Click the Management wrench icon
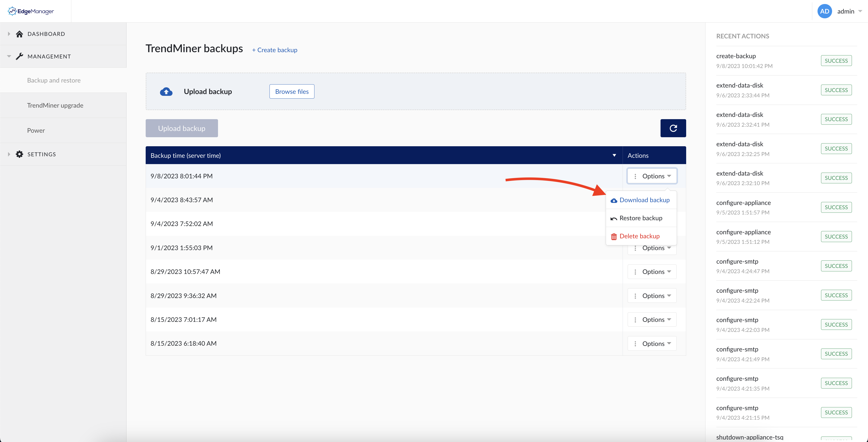Viewport: 868px width, 442px height. click(x=19, y=56)
